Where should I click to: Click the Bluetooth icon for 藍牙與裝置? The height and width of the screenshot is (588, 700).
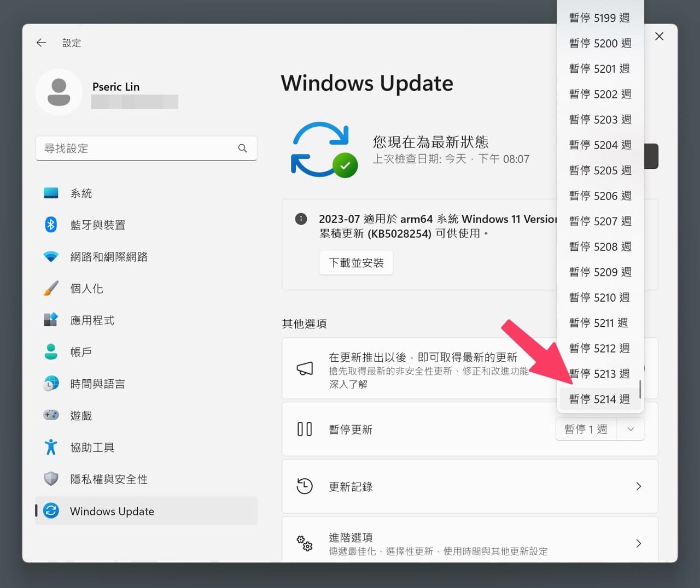click(51, 225)
